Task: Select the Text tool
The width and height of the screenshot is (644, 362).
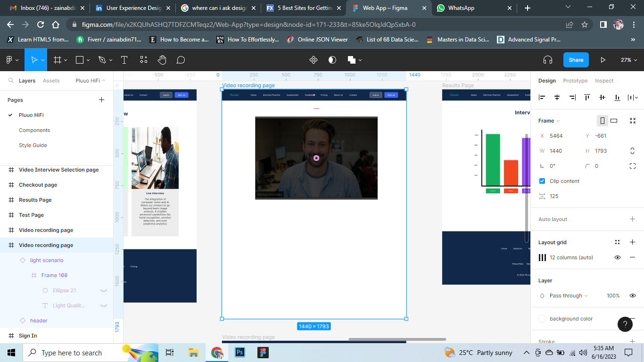Action: click(124, 60)
